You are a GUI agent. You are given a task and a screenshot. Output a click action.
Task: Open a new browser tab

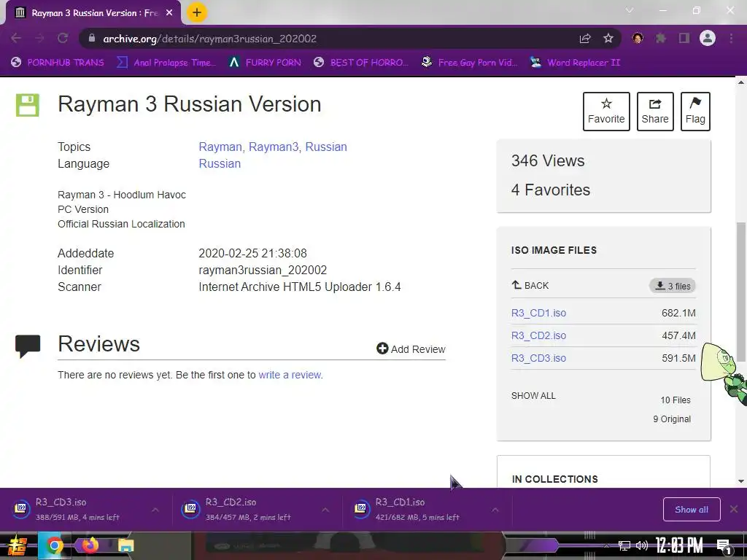point(197,12)
